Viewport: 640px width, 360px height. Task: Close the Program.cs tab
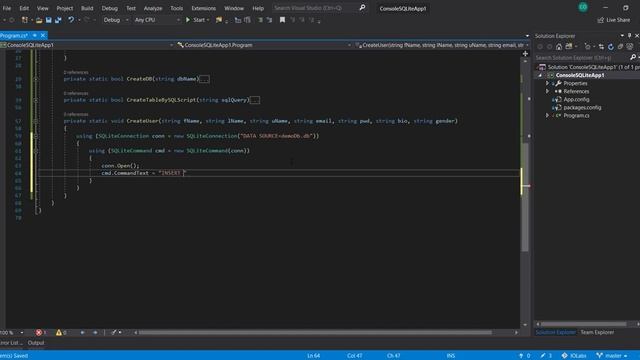pyautogui.click(x=42, y=36)
